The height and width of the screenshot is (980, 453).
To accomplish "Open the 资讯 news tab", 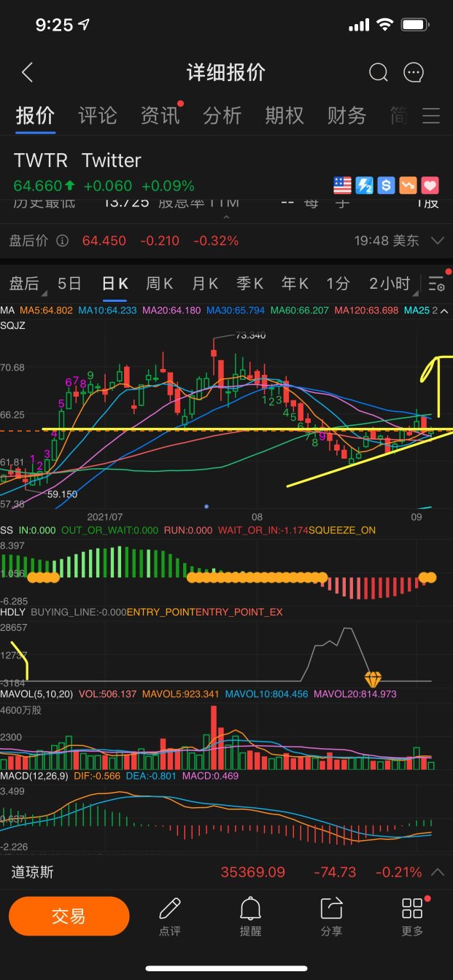I will tap(160, 115).
